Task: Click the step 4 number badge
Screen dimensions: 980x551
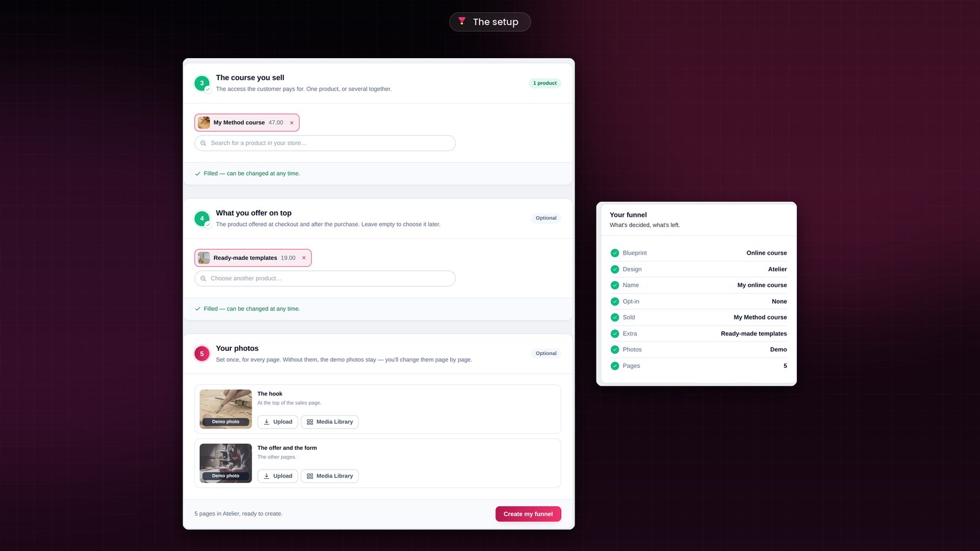Action: [202, 219]
